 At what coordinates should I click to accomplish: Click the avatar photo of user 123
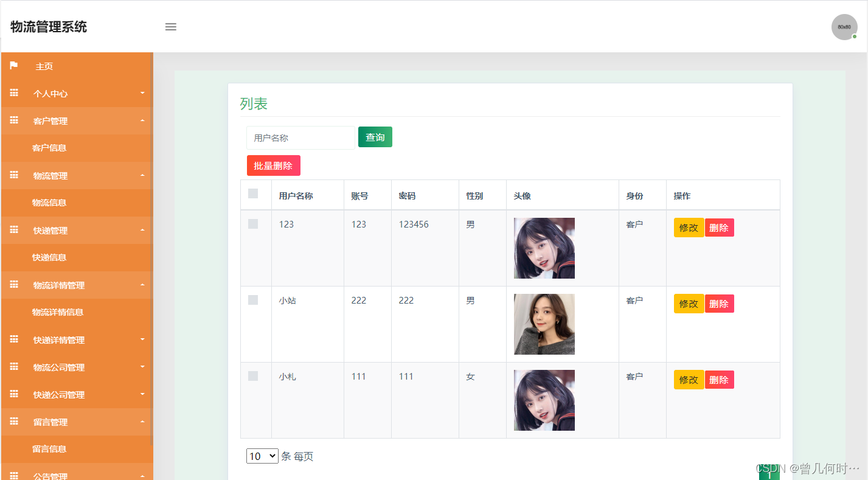point(544,248)
